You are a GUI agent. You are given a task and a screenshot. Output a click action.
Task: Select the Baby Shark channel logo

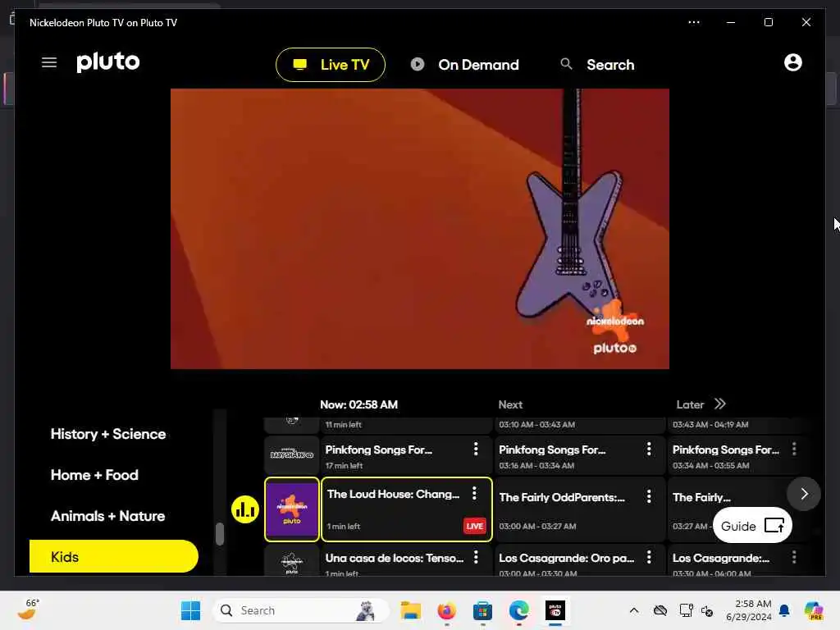pyautogui.click(x=292, y=454)
